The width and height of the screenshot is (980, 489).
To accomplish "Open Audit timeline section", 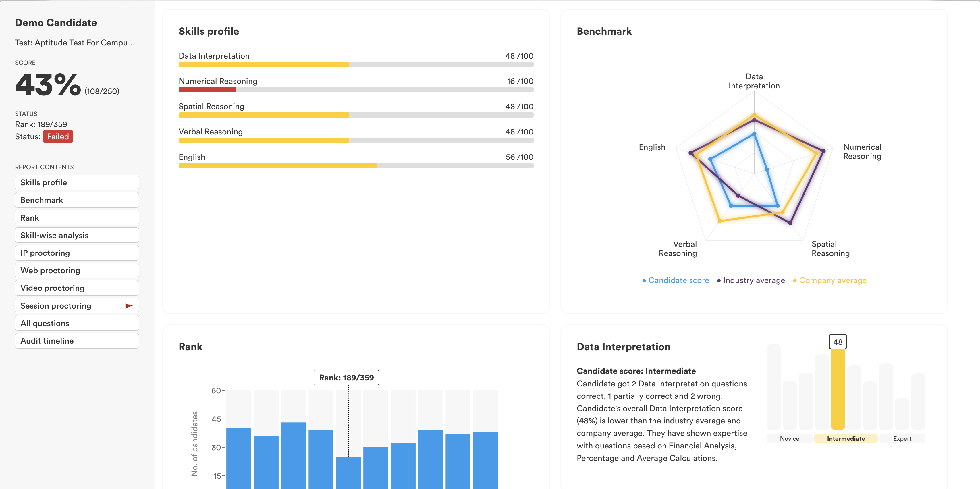I will (x=77, y=340).
